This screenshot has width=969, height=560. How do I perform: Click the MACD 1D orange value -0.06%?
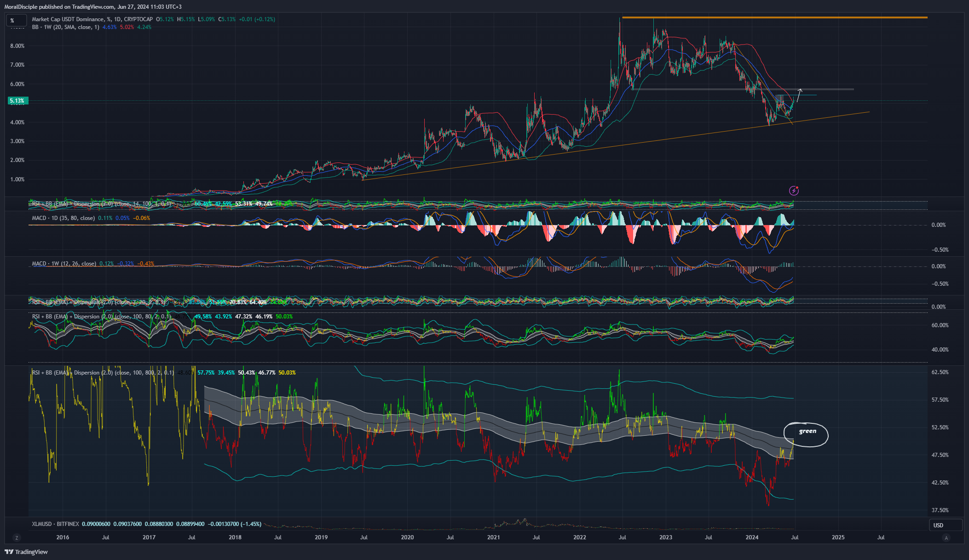click(142, 218)
